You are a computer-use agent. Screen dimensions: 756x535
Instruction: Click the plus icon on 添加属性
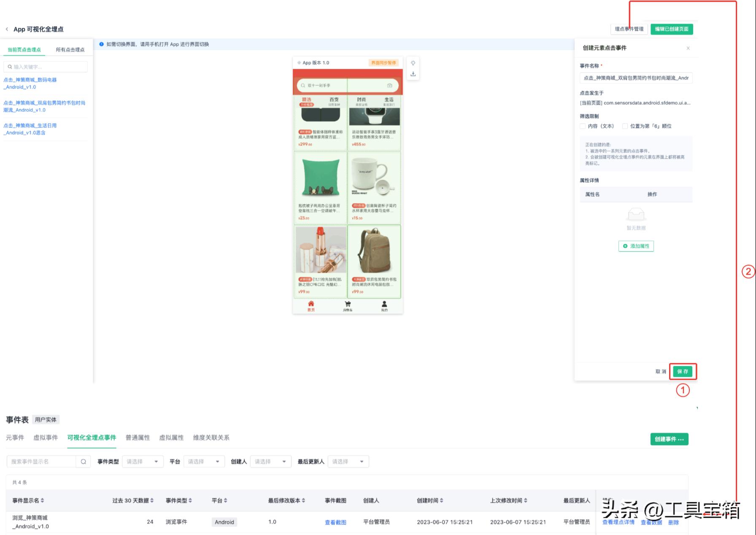coord(625,246)
